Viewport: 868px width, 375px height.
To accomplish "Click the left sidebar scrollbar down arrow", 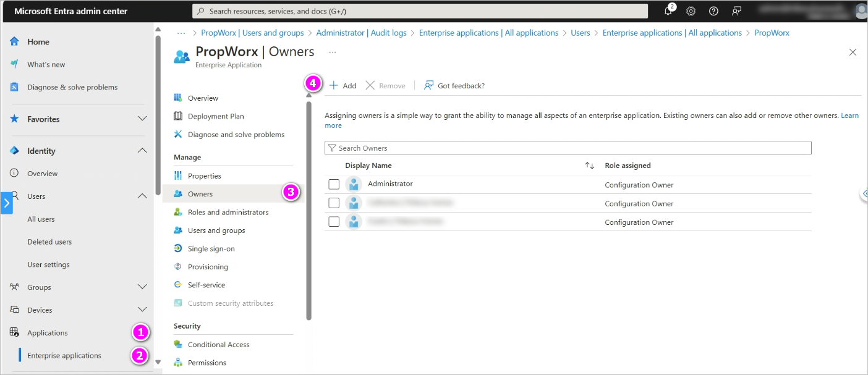I will coord(158,362).
